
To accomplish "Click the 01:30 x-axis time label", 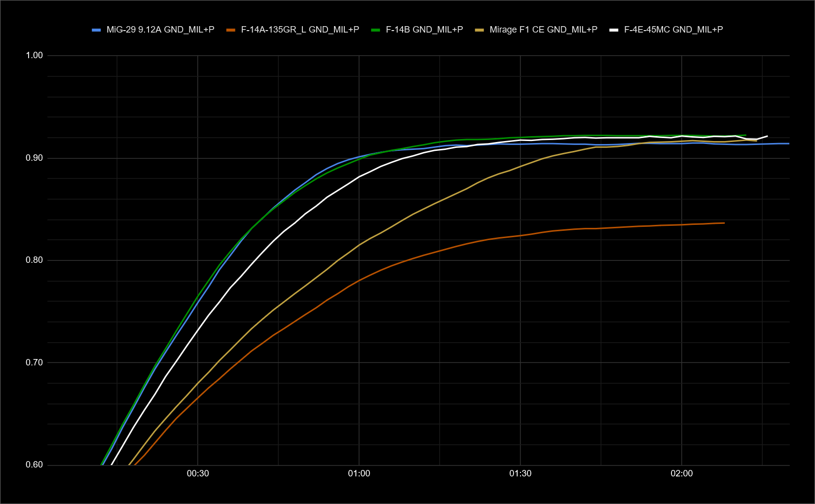I will click(x=520, y=473).
